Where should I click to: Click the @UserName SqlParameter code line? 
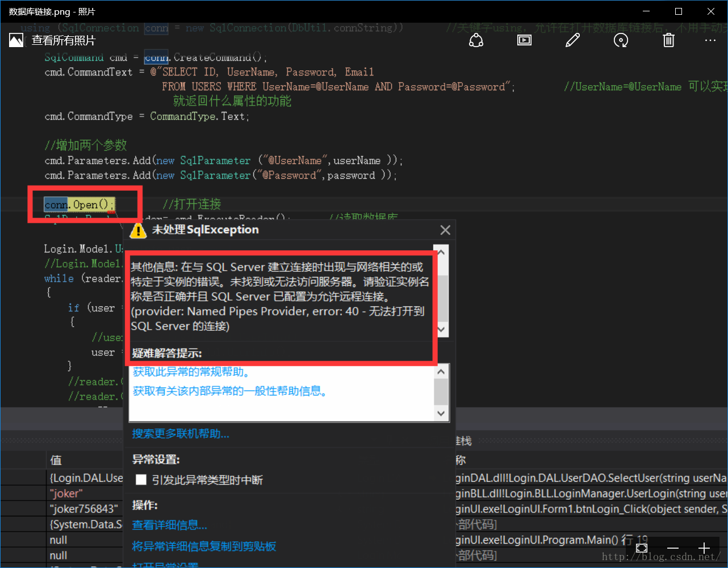[224, 161]
